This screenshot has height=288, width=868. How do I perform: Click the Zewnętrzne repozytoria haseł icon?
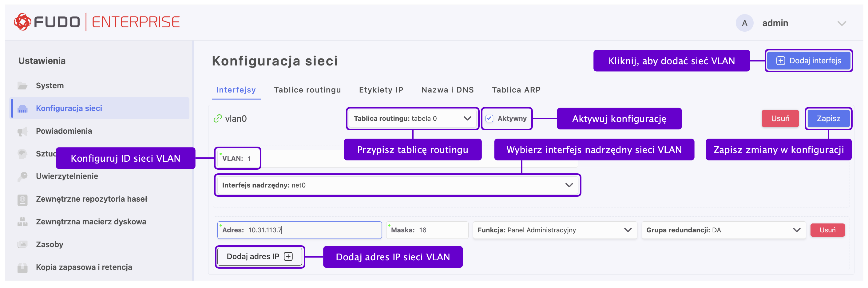[22, 199]
